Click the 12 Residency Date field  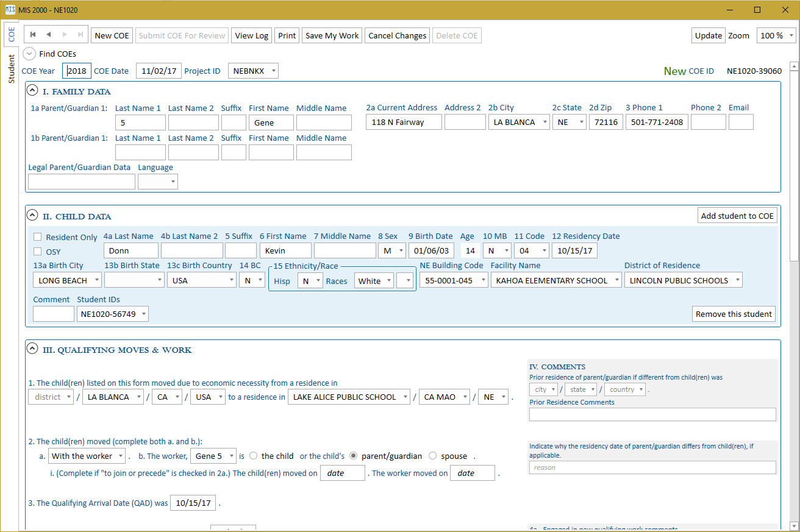[574, 250]
